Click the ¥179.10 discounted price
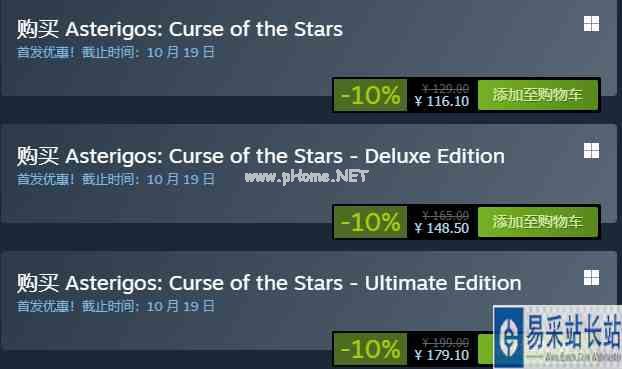This screenshot has height=369, width=622. (442, 355)
